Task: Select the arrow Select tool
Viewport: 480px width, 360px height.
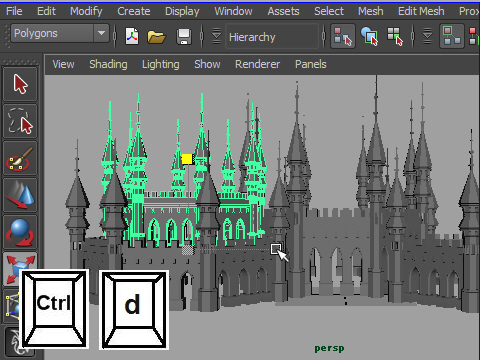Action: [x=20, y=84]
